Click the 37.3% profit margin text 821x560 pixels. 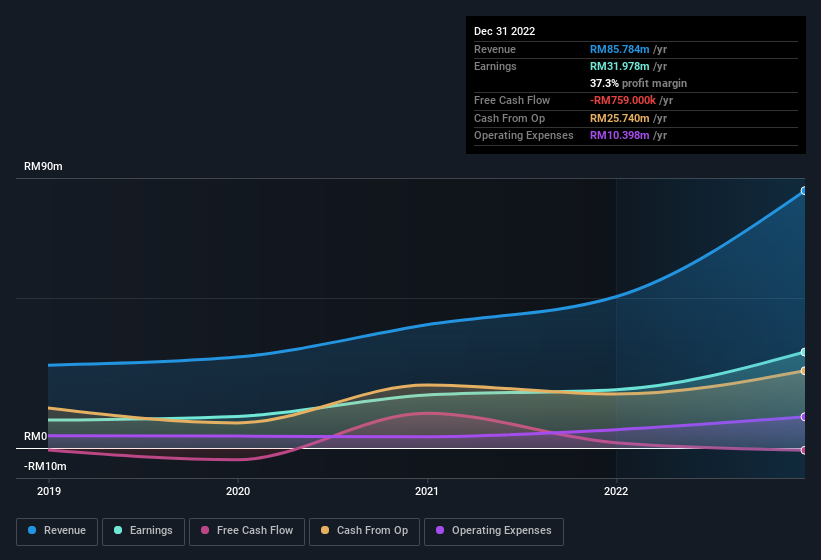[638, 83]
